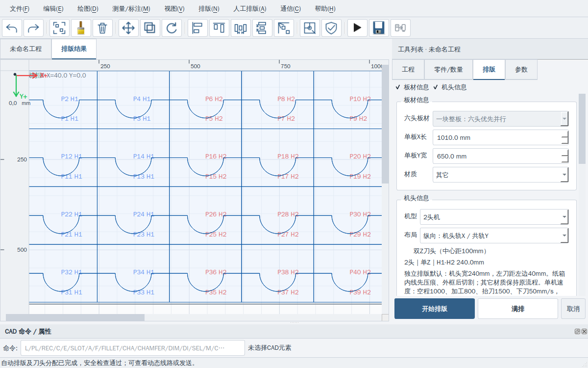Click the framed magnifier preview icon
Image resolution: width=588 pixels, height=368 pixels.
tap(310, 28)
